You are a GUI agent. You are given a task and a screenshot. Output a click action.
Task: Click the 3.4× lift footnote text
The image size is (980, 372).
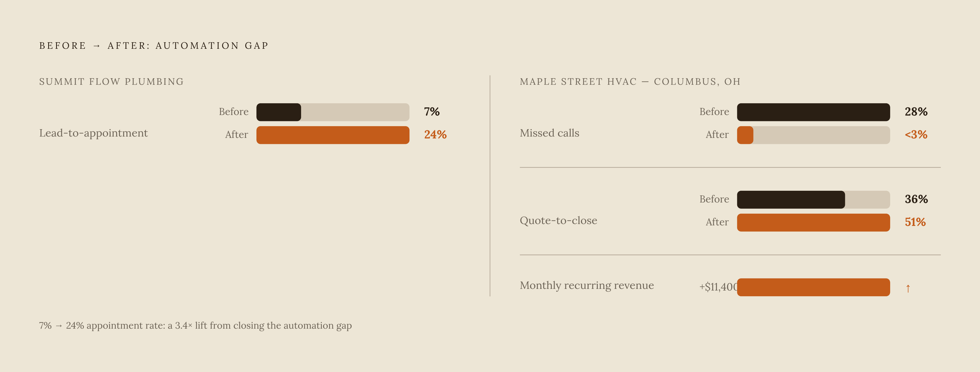pyautogui.click(x=195, y=326)
